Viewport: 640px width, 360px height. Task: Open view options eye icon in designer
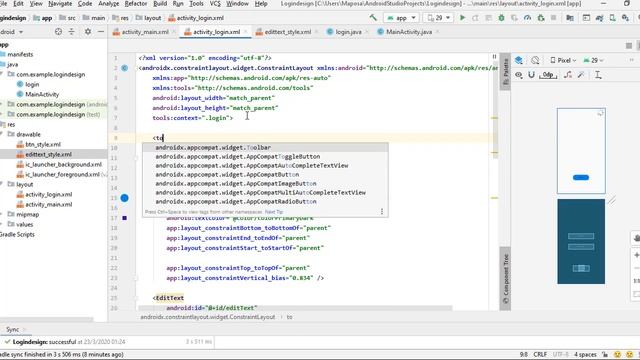519,75
